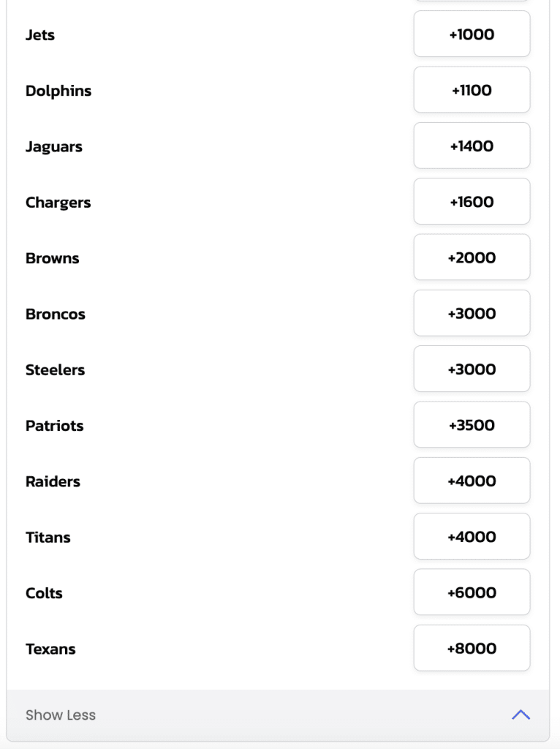Viewport: 560px width, 749px height.
Task: Click the Jets team name
Action: click(x=40, y=35)
